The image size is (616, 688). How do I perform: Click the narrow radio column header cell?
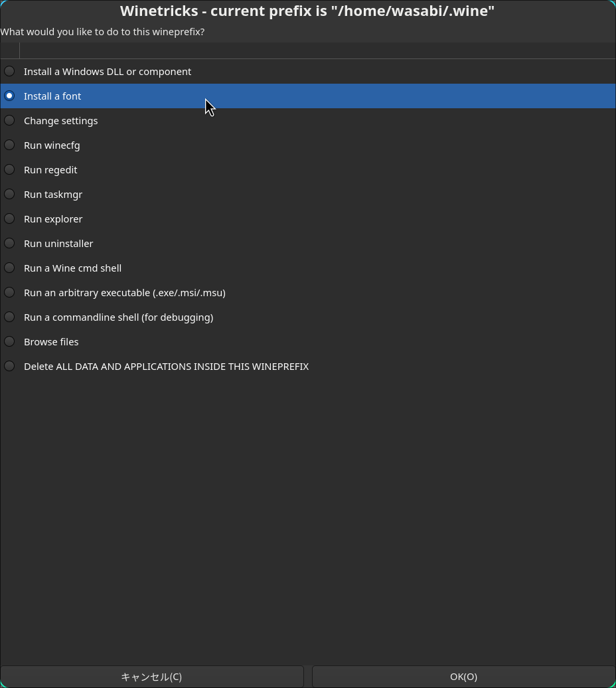pos(10,50)
